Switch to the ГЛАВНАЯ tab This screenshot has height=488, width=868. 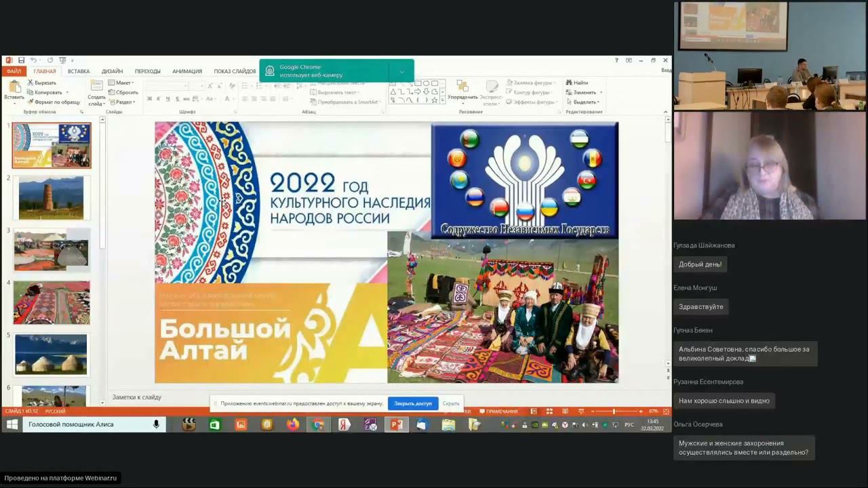(x=45, y=71)
